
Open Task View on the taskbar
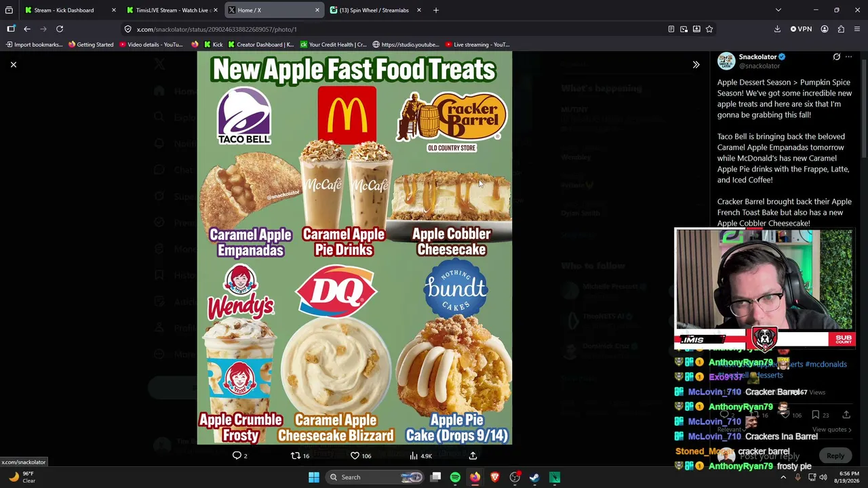click(435, 477)
